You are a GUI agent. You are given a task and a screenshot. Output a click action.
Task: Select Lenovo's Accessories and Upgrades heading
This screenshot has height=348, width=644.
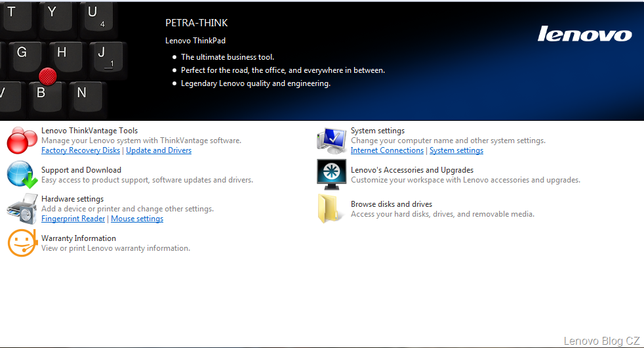click(x=412, y=170)
